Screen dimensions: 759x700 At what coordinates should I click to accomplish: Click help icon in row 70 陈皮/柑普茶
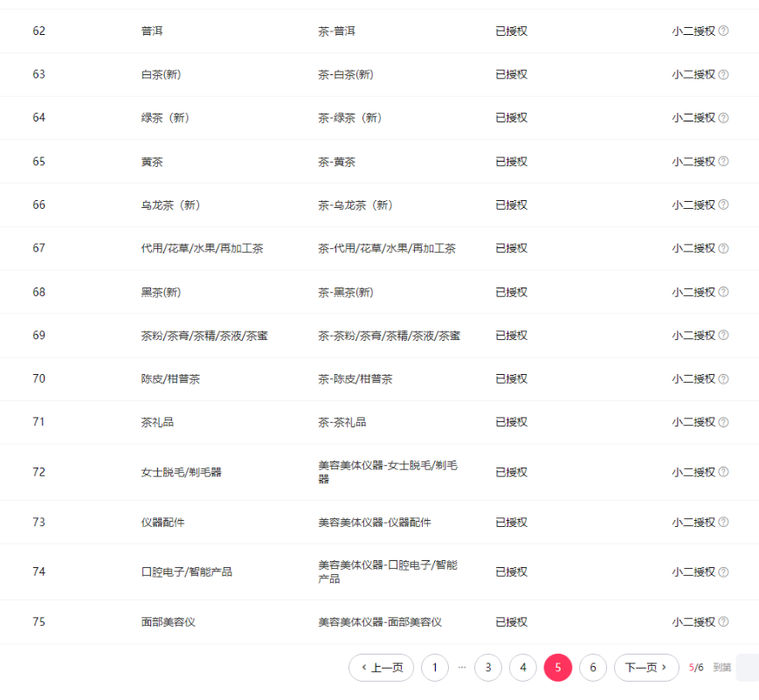tap(723, 379)
